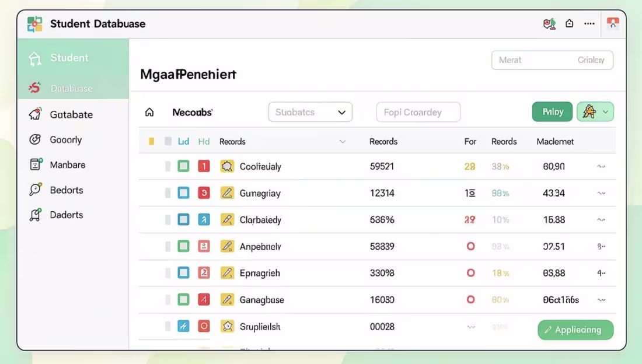
Task: Click the Appliecinng button
Action: (575, 330)
